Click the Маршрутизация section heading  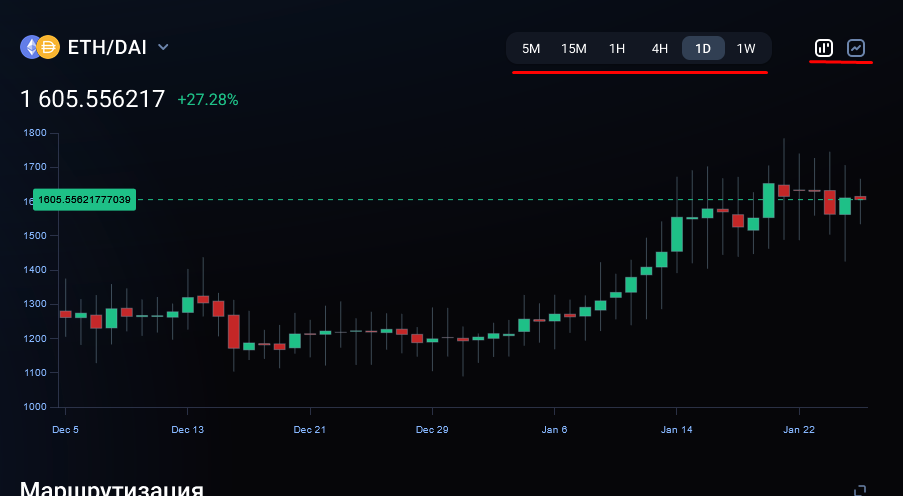pyautogui.click(x=112, y=489)
